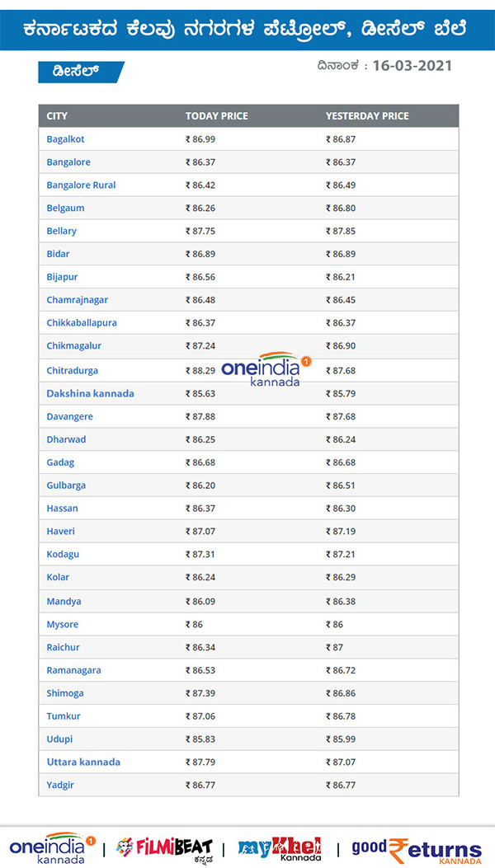Open the Uttara kannada link

tap(83, 762)
